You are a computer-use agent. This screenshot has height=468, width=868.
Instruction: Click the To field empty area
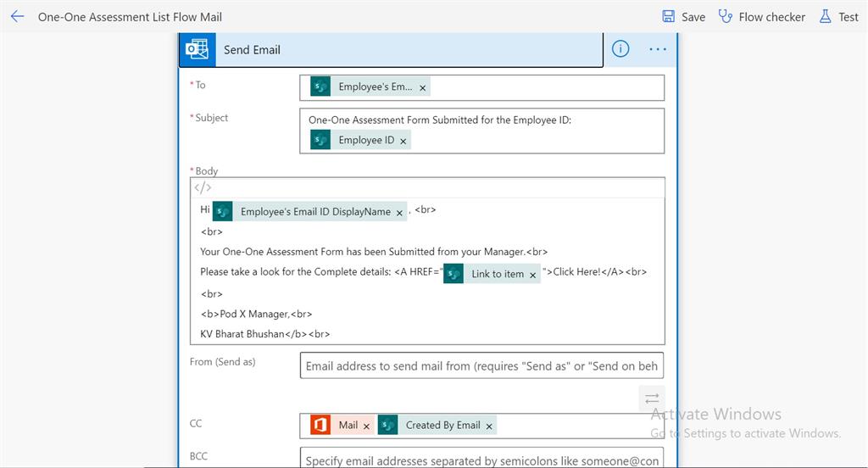pos(545,87)
